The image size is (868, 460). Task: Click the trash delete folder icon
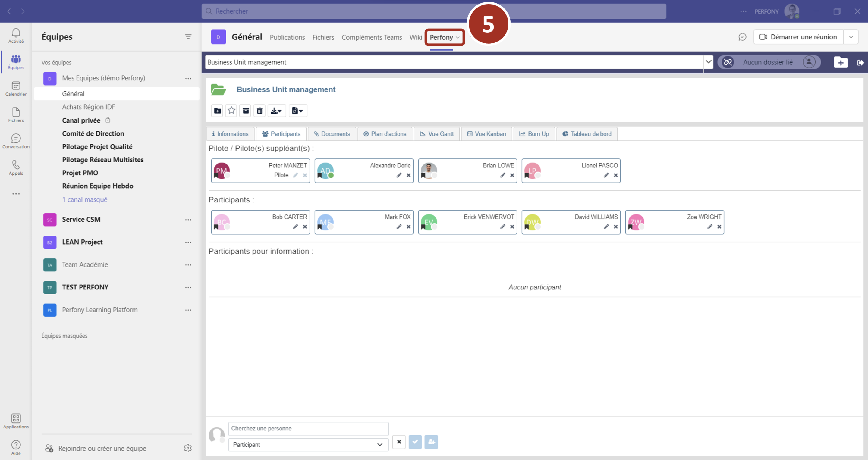click(x=259, y=111)
